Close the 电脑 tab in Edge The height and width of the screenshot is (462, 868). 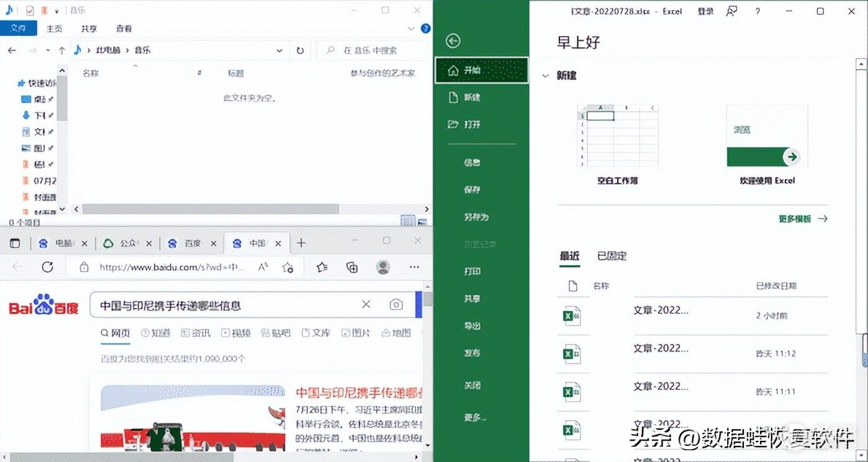coord(85,243)
